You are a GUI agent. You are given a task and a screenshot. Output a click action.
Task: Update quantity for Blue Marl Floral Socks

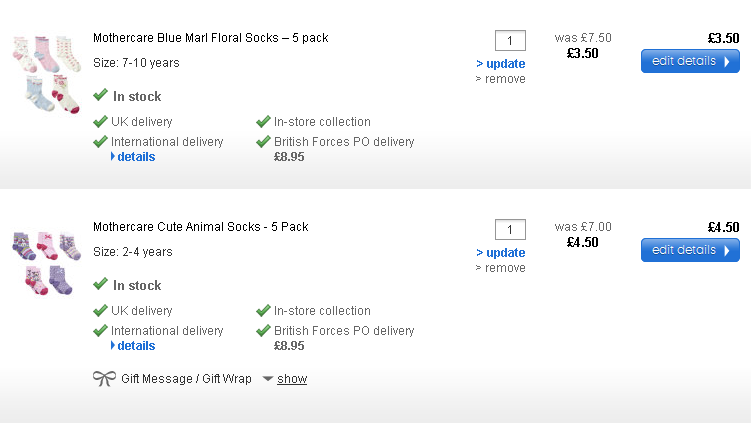[502, 64]
